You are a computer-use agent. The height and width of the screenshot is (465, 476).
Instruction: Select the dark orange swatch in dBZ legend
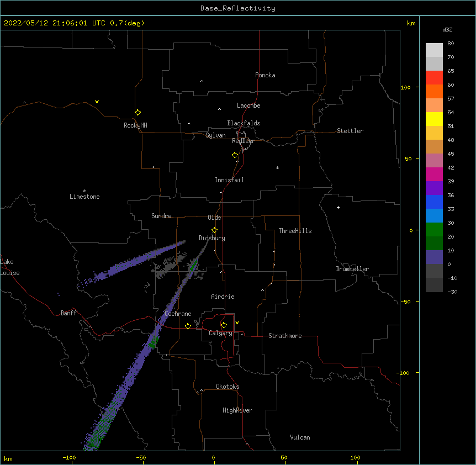click(434, 91)
